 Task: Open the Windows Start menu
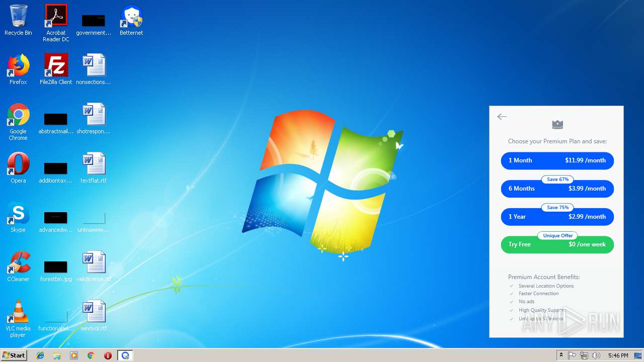(14, 355)
